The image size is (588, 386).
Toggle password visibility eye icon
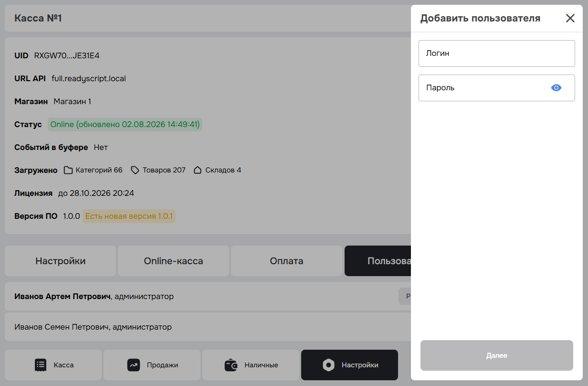pyautogui.click(x=556, y=88)
